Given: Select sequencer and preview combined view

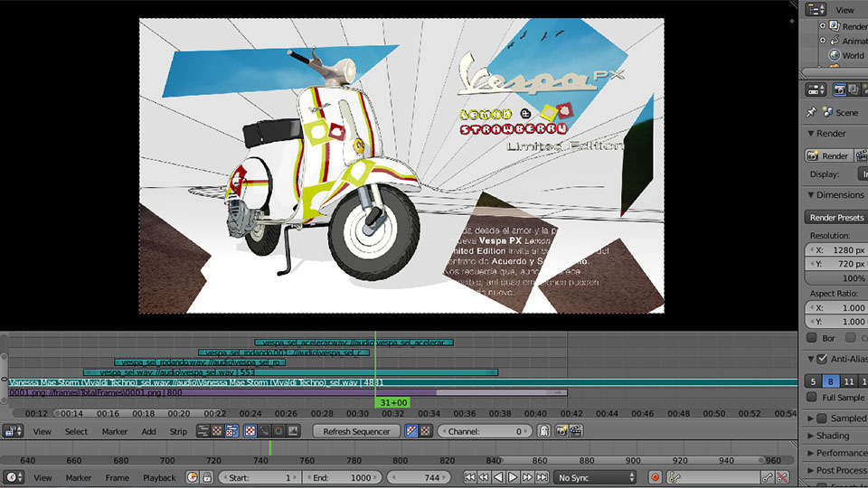Looking at the screenshot, I should [x=231, y=431].
